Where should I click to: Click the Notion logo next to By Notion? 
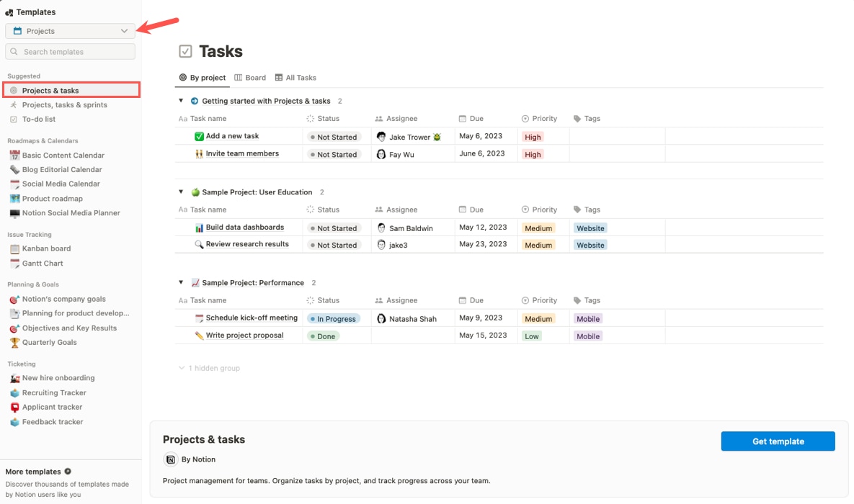170,459
